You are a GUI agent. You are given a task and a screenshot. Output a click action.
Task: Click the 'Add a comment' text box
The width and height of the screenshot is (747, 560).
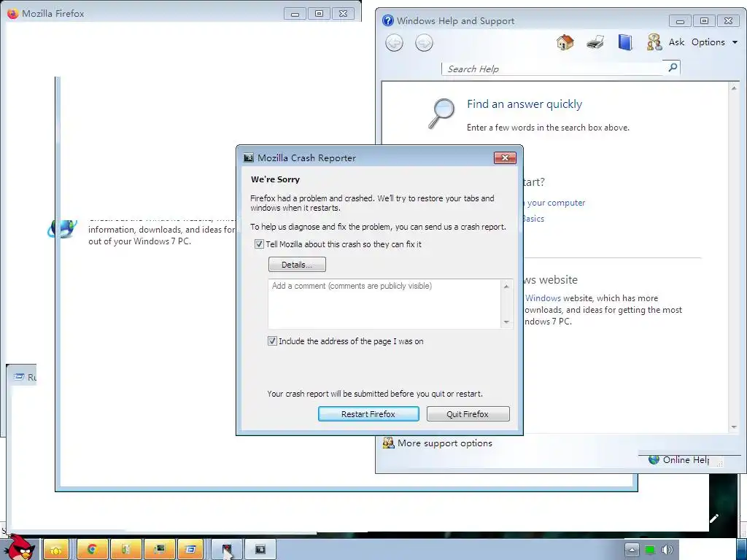(384, 304)
